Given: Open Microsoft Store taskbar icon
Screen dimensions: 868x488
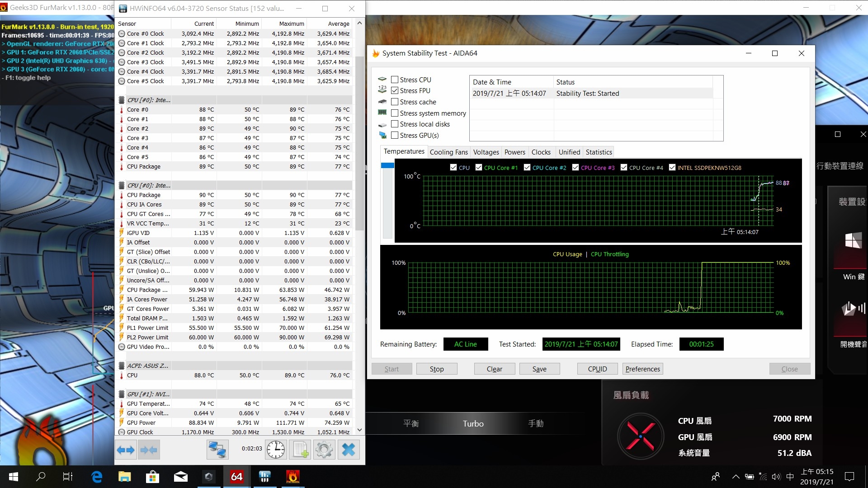Looking at the screenshot, I should point(152,477).
